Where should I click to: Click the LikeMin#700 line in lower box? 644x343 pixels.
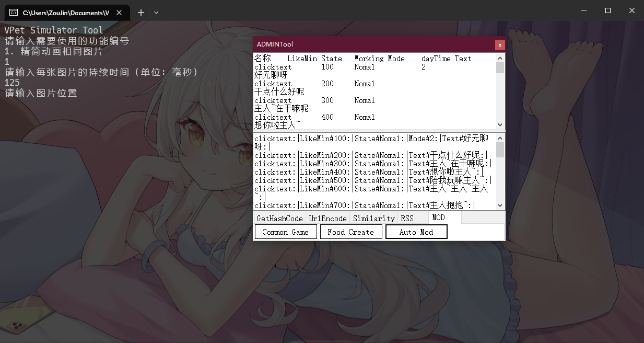coord(365,205)
